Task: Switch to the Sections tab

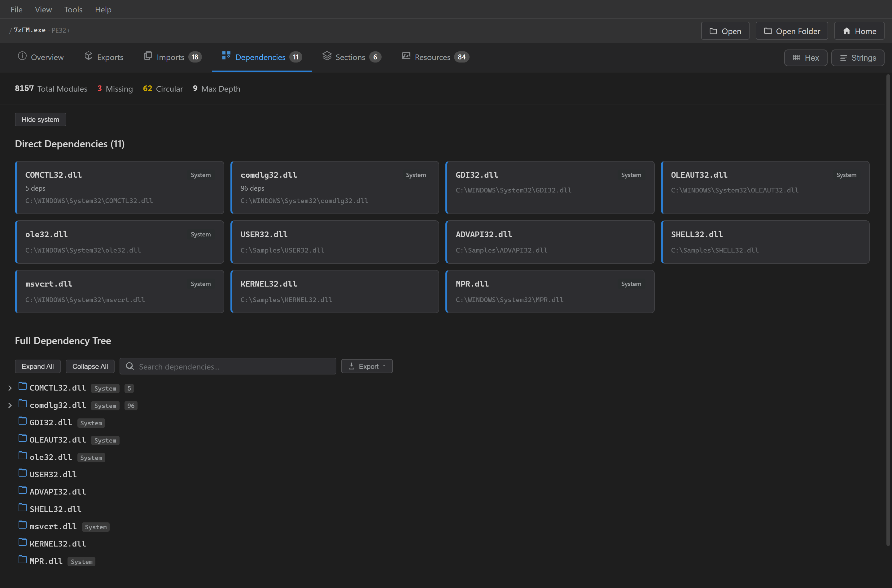Action: [x=352, y=57]
